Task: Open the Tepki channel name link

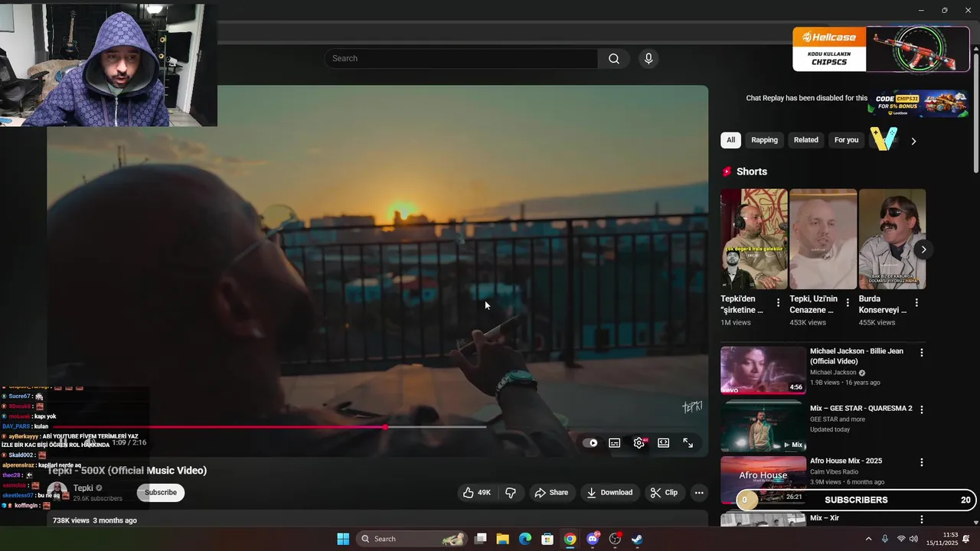Action: [83, 488]
